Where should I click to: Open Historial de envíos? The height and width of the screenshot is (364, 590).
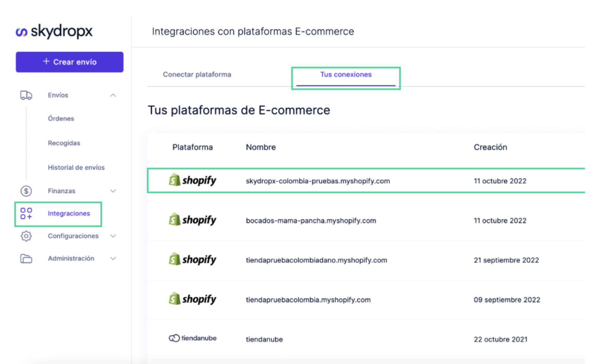(x=76, y=167)
